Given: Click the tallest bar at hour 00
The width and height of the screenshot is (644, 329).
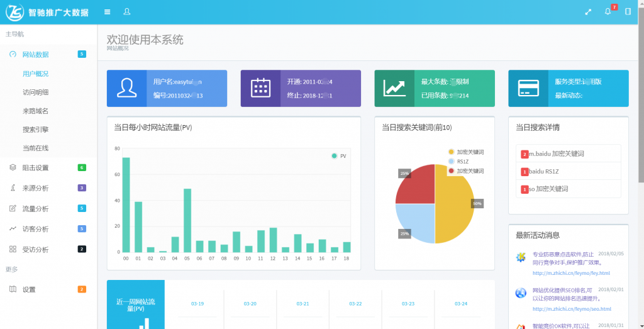Looking at the screenshot, I should tap(126, 204).
